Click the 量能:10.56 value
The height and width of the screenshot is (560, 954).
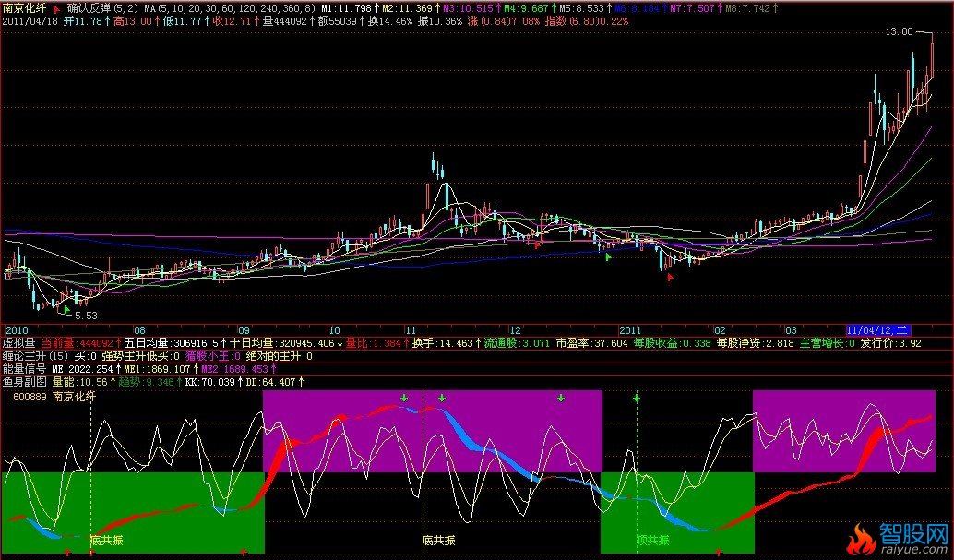[79, 382]
